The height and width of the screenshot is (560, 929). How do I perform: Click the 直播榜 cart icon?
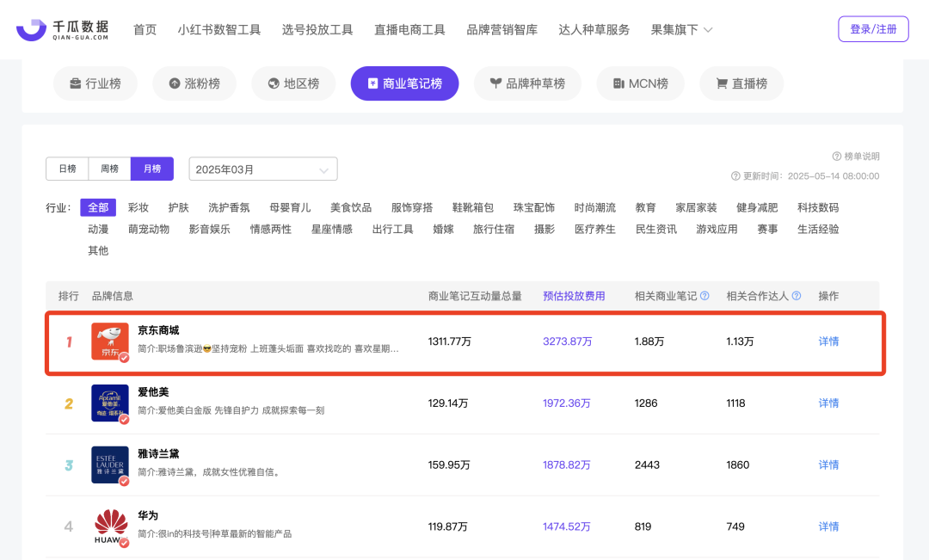722,83
